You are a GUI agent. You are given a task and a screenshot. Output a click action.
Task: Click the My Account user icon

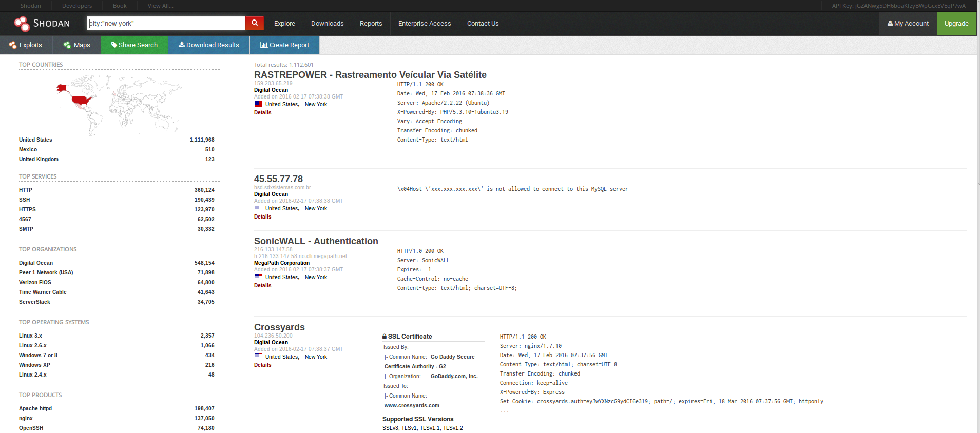click(890, 24)
